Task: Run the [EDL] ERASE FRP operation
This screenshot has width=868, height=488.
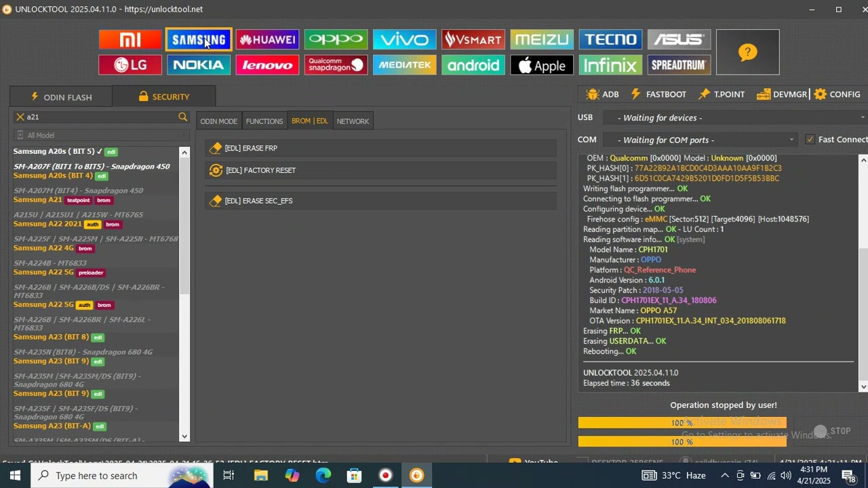Action: tap(380, 148)
